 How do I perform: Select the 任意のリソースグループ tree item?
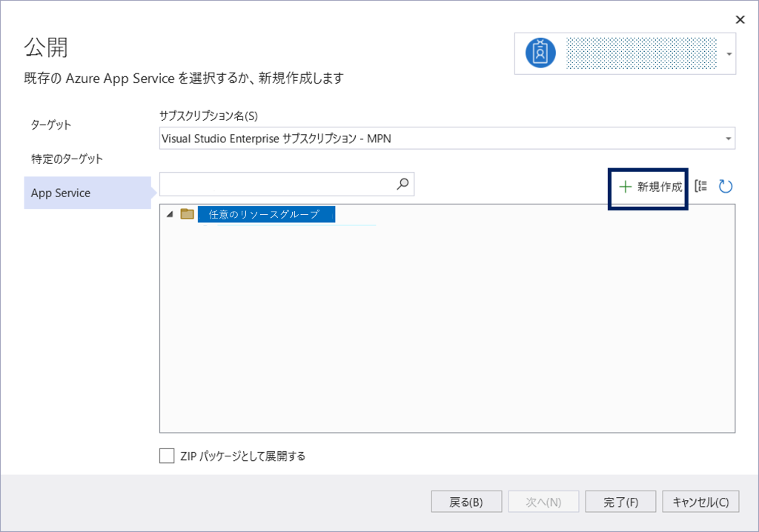pyautogui.click(x=266, y=214)
